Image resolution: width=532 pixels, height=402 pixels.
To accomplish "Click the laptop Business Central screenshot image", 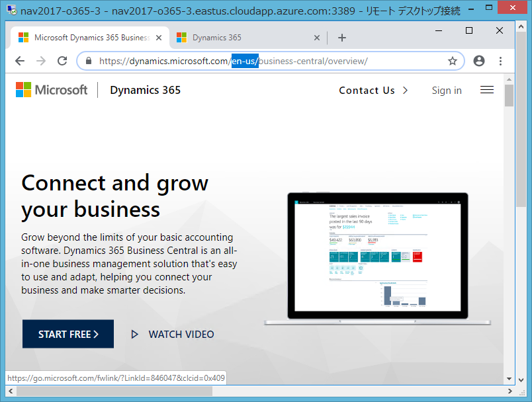I will pos(378,259).
